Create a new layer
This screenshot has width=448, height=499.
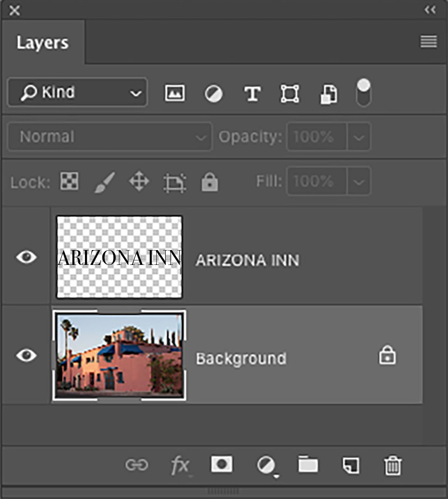tap(351, 465)
